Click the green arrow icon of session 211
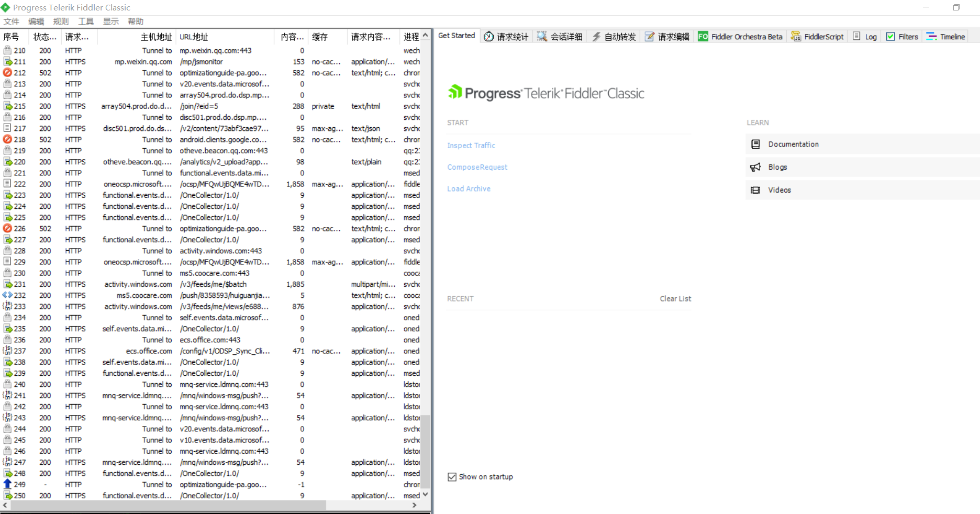Viewport: 980px width, 514px height. point(7,62)
